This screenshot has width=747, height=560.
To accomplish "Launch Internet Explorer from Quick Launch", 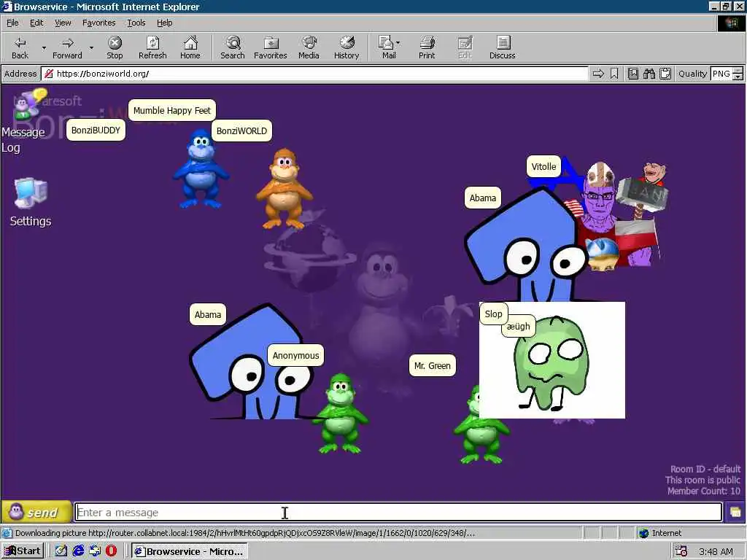I will pyautogui.click(x=78, y=551).
